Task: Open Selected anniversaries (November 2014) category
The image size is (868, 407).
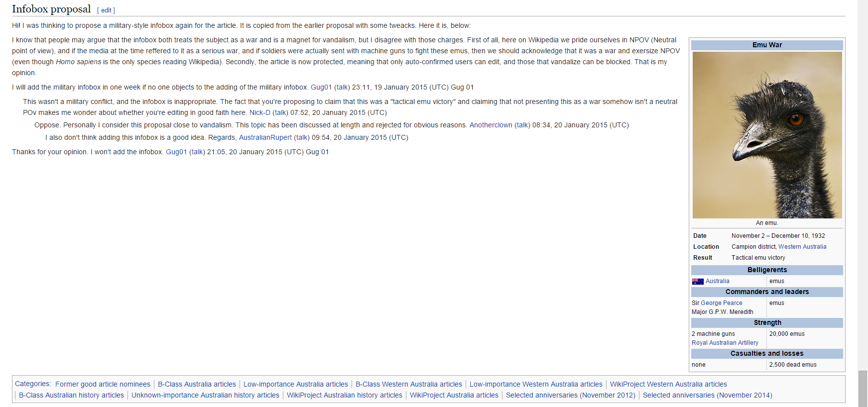Action: click(707, 395)
